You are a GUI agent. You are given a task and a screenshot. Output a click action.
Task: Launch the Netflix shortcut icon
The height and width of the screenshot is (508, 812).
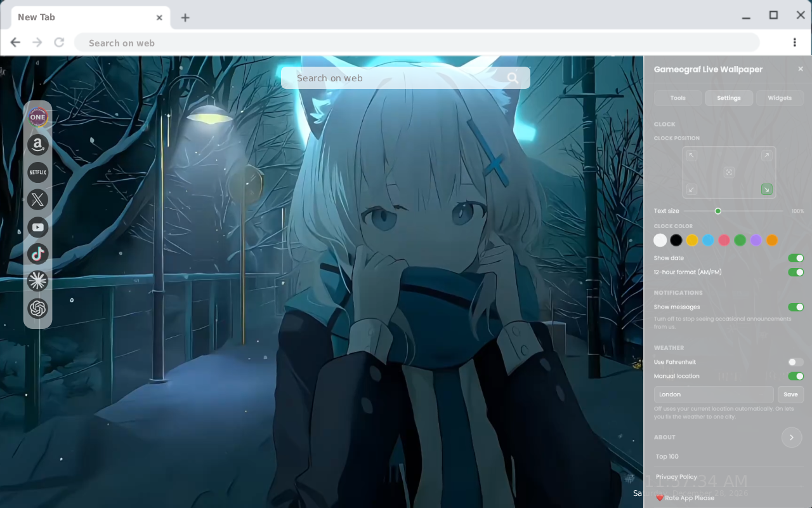(38, 172)
